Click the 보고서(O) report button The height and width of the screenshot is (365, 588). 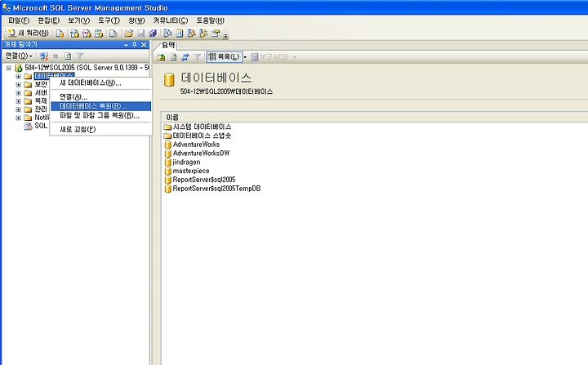270,57
